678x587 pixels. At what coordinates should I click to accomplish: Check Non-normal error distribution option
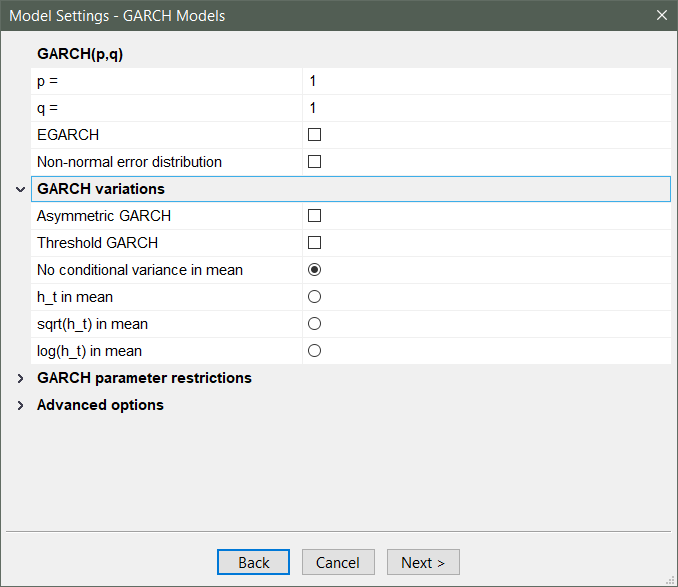coord(314,162)
